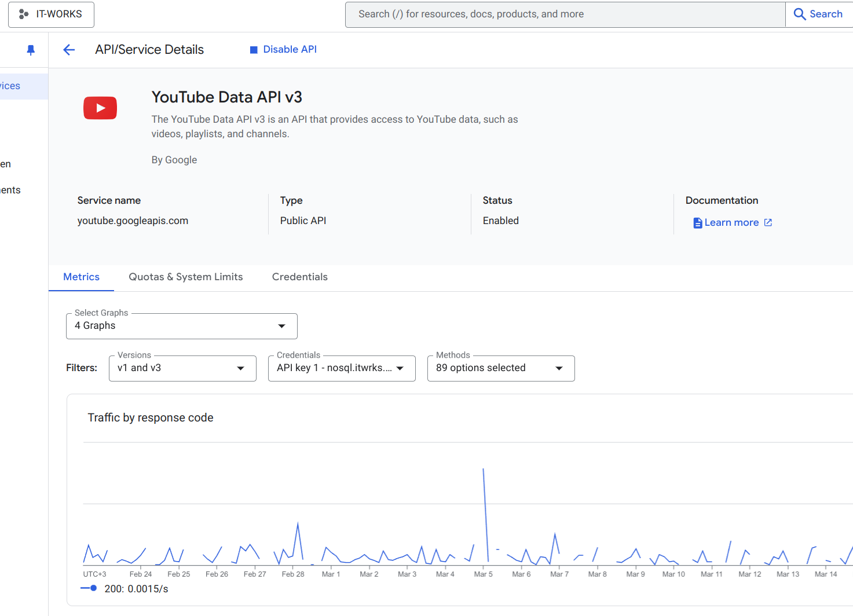Click the Traffic by response code heading

point(151,418)
